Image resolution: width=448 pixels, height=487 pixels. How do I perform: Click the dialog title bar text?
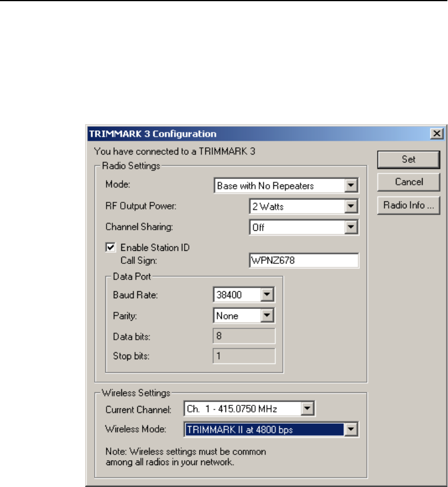(x=153, y=134)
